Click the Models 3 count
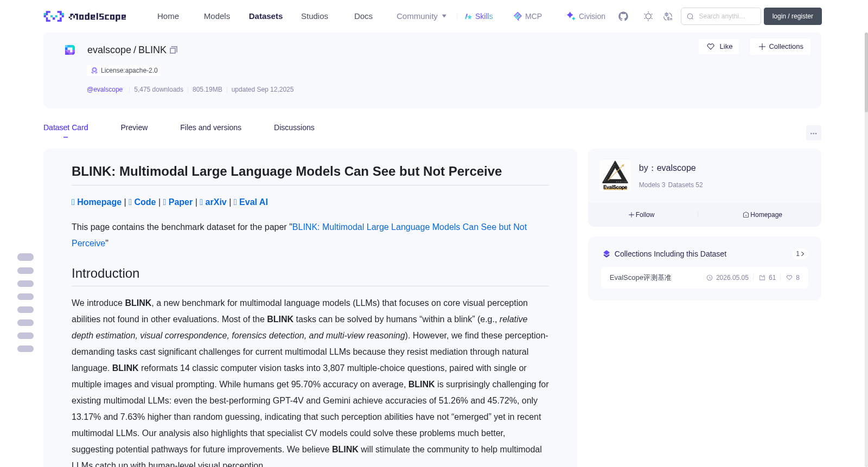This screenshot has height=467, width=868. tap(652, 185)
